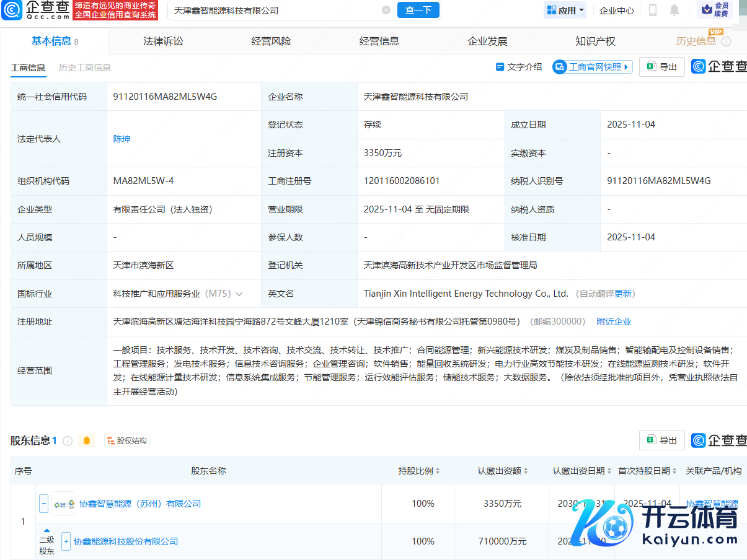Switch to the 法律诉讼 tab
Screen dimensions: 747x560
point(163,42)
